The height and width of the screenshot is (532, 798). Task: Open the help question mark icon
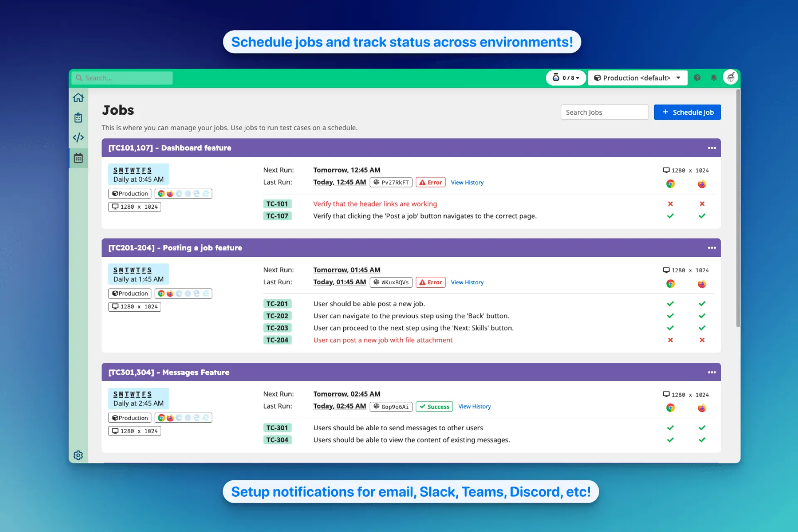coord(697,78)
